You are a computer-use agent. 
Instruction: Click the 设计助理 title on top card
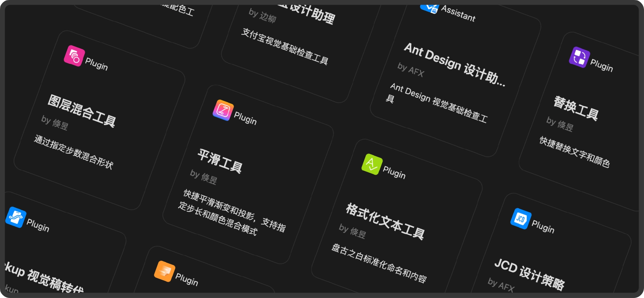307,13
